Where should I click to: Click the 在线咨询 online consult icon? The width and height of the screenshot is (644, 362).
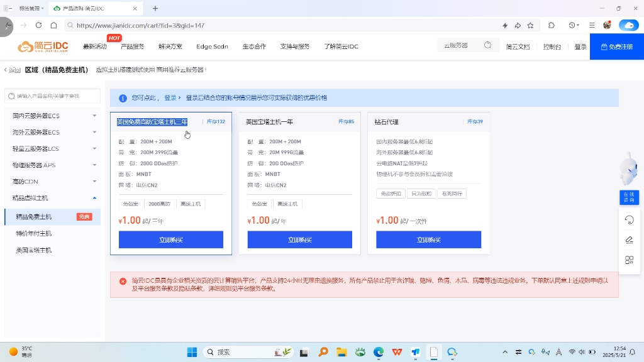[x=629, y=197]
